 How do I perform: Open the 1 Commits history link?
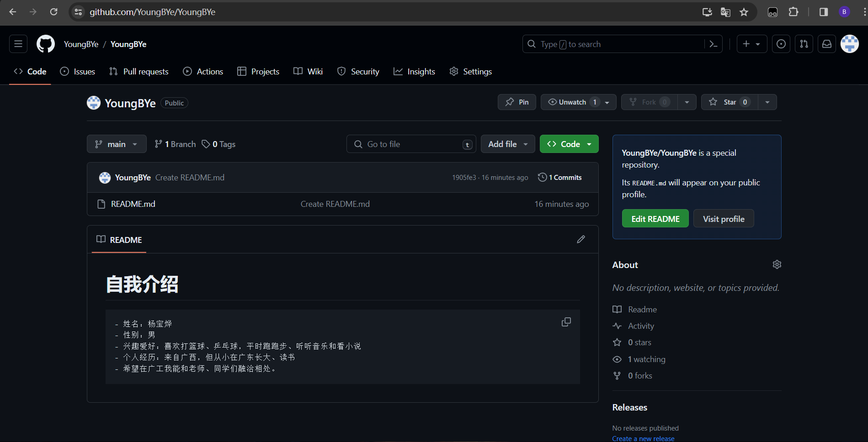[x=560, y=178]
